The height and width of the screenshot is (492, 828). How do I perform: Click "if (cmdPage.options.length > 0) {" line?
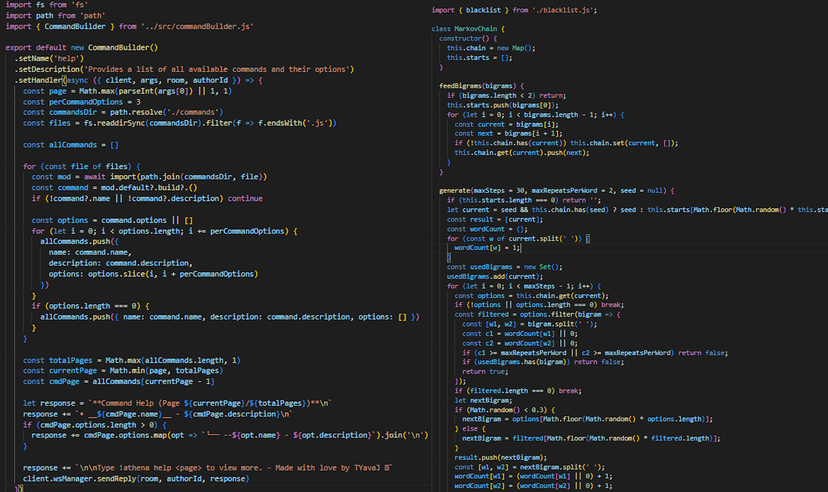(95, 424)
